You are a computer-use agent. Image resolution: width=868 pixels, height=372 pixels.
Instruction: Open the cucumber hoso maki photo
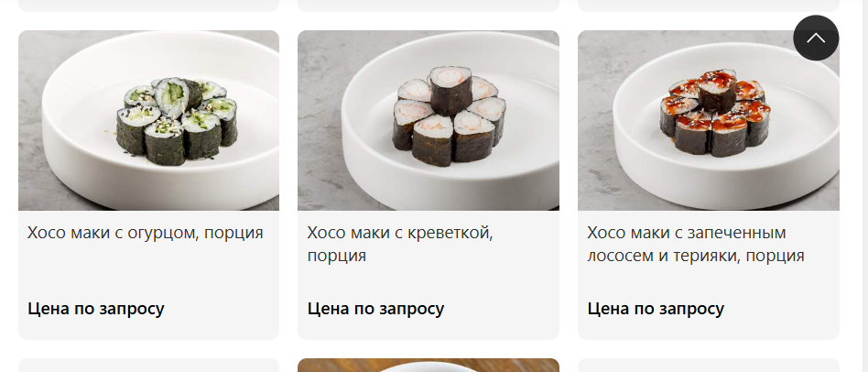tap(148, 120)
